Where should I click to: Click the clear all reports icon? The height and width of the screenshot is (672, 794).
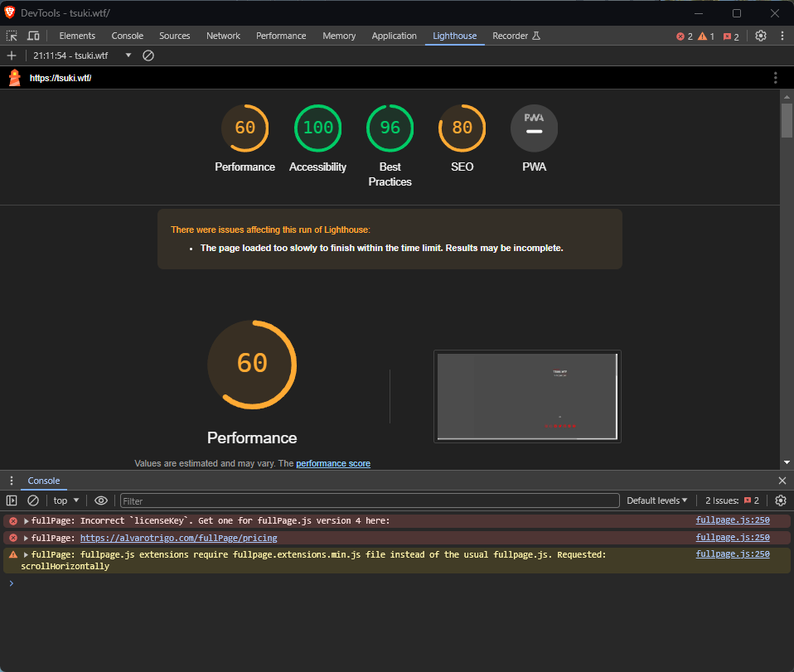148,56
